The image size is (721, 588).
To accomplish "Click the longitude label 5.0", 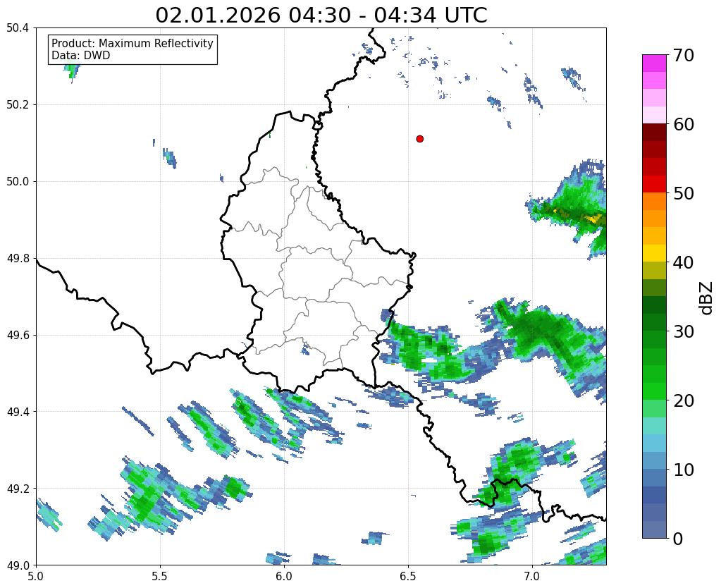I will click(36, 576).
